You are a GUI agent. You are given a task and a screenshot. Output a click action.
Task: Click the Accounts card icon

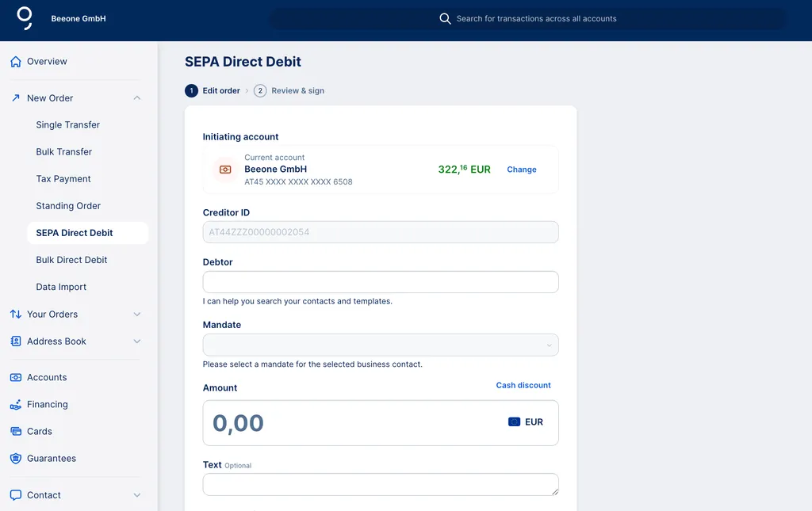[14, 377]
